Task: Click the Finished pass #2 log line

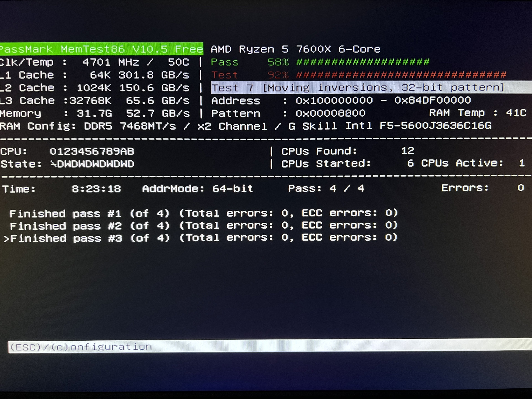Action: point(204,226)
